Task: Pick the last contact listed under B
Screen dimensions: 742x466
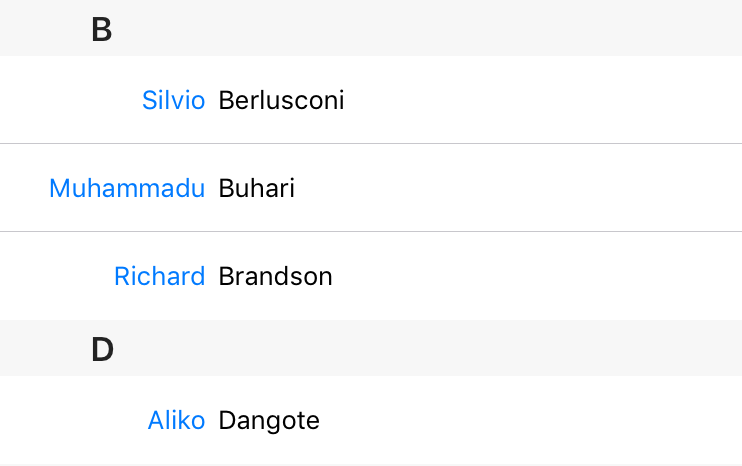Action: click(x=371, y=276)
